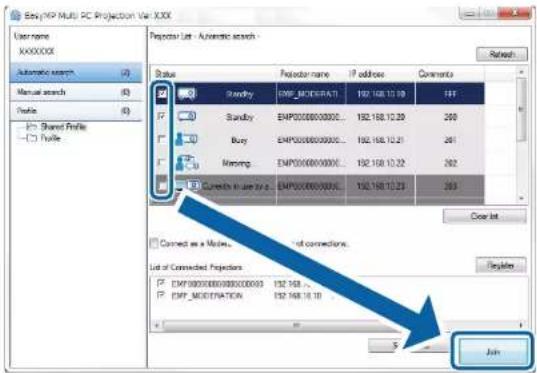The image size is (537, 373).
Task: Click the EMP_MODERATI projector name in highlighted row
Action: (308, 94)
